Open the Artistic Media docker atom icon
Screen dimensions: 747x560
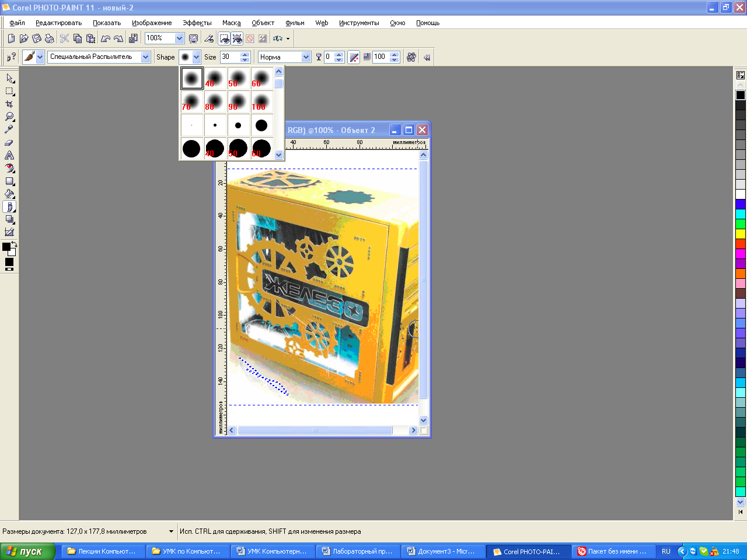pyautogui.click(x=411, y=57)
